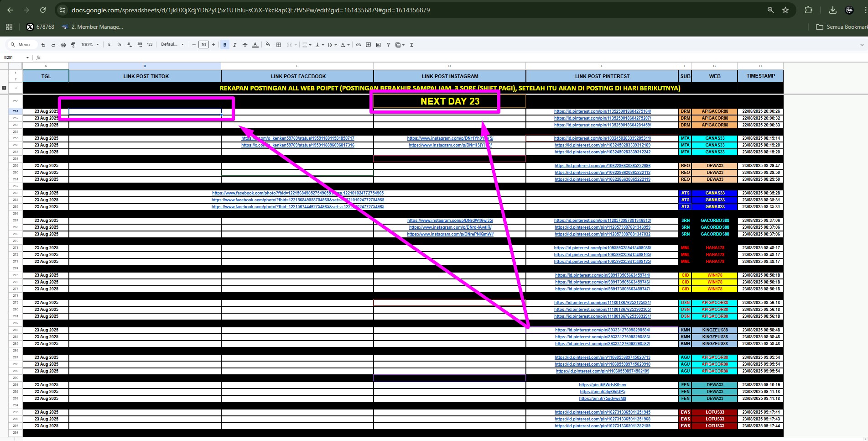Image resolution: width=868 pixels, height=441 pixels.
Task: Click the Print icon
Action: click(63, 45)
